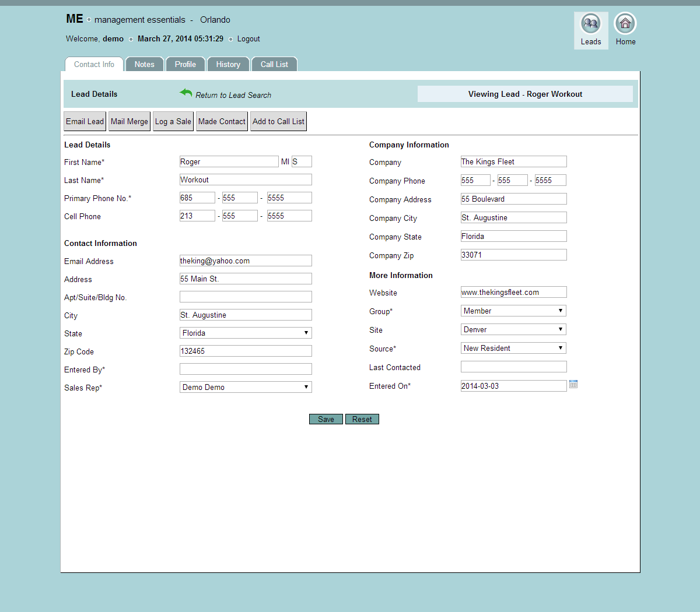Focus the Website text field

click(x=513, y=292)
